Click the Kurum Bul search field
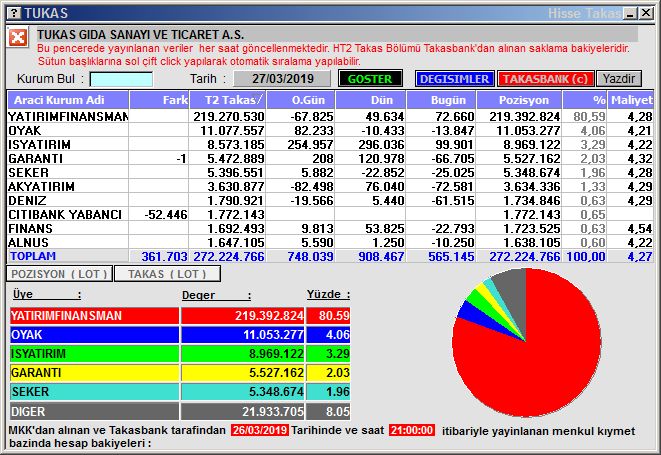The width and height of the screenshot is (661, 455). tap(121, 79)
